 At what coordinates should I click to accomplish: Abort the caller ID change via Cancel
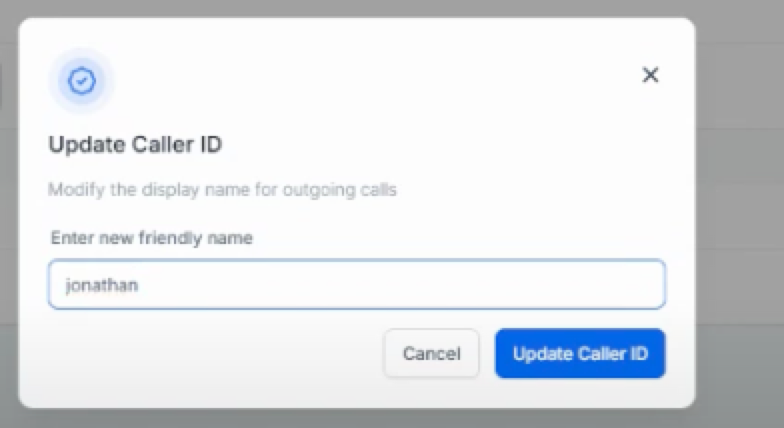pos(431,354)
